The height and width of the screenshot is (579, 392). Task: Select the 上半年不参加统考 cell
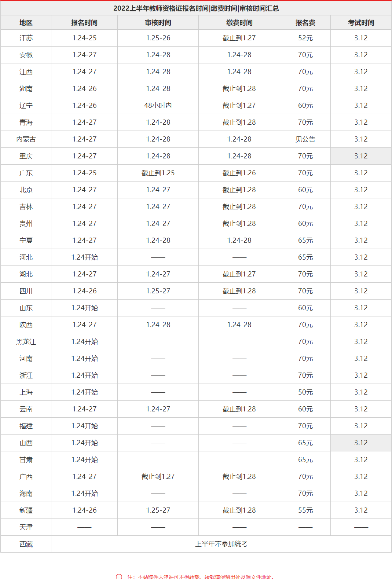pos(221,544)
